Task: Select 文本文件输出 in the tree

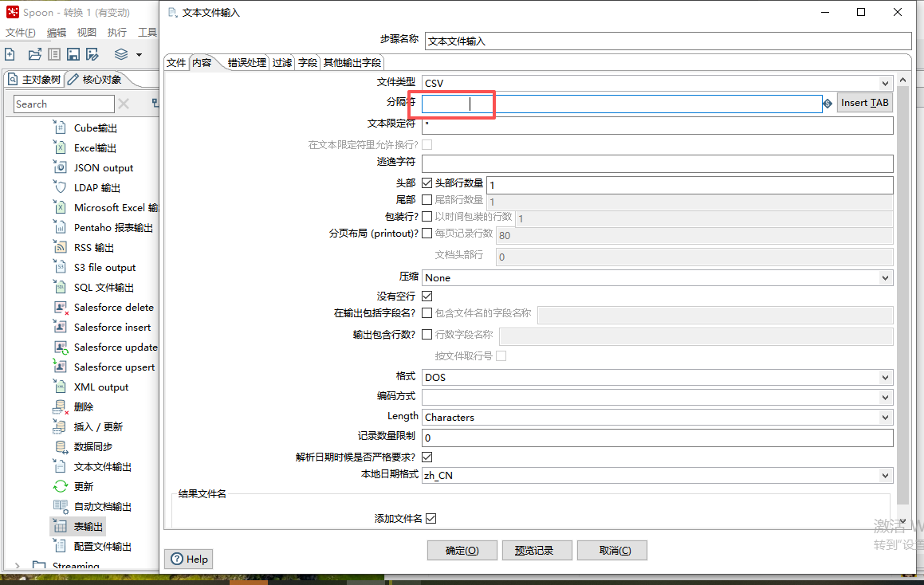Action: click(x=102, y=466)
